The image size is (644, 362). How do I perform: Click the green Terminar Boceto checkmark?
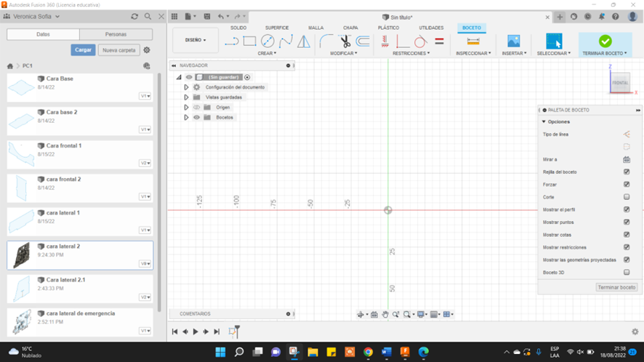coord(605,41)
